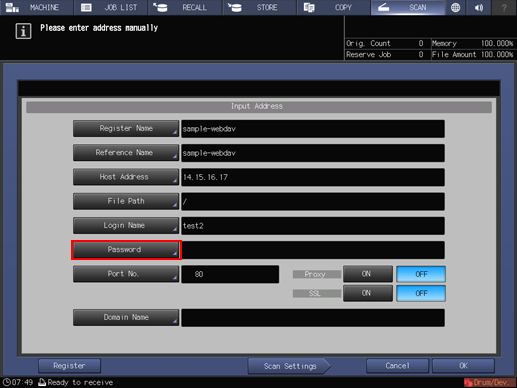Viewport: 517px width, 388px height.
Task: Set SSL to OFF
Action: [x=421, y=293]
